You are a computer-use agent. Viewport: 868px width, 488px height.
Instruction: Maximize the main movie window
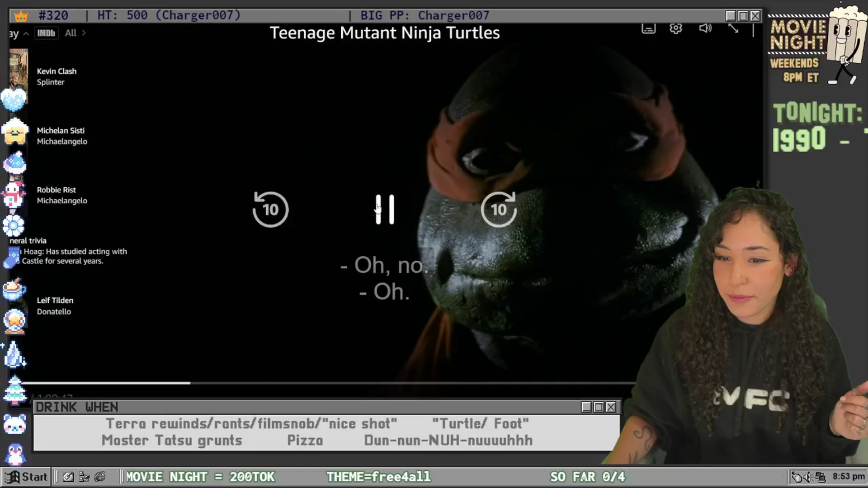pyautogui.click(x=743, y=16)
